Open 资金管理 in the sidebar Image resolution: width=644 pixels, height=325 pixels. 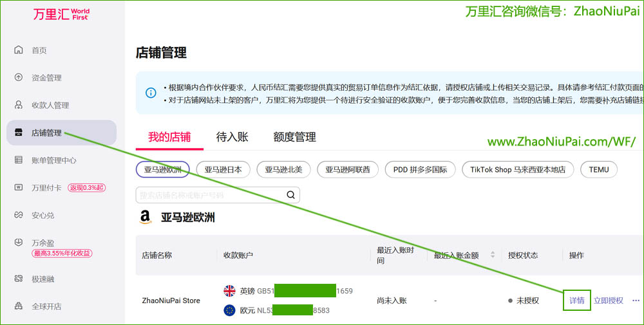pos(46,78)
